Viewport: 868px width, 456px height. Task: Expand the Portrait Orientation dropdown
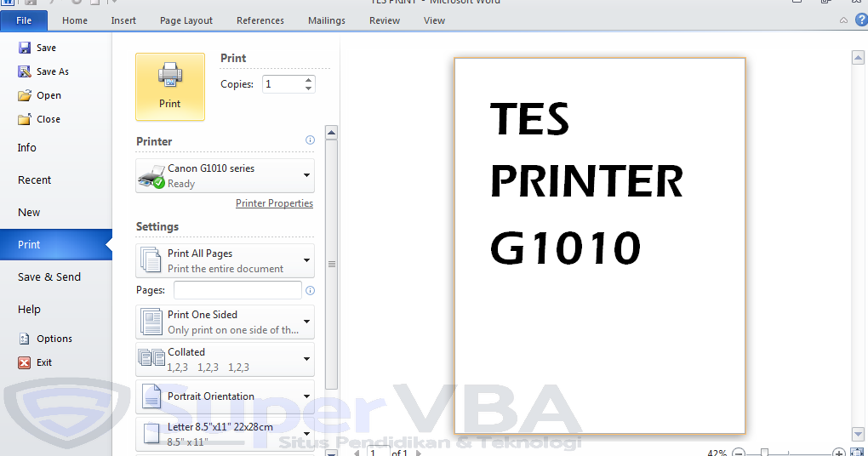[x=306, y=396]
